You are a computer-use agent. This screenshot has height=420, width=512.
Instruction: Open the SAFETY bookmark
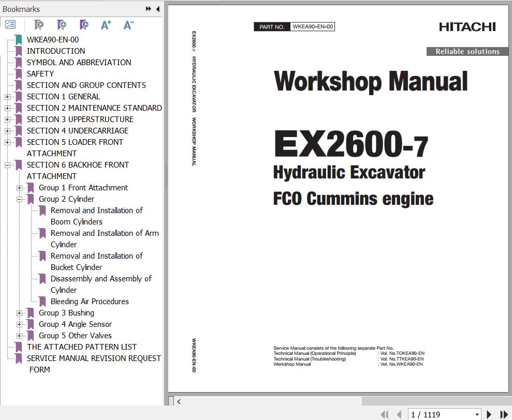coord(40,74)
